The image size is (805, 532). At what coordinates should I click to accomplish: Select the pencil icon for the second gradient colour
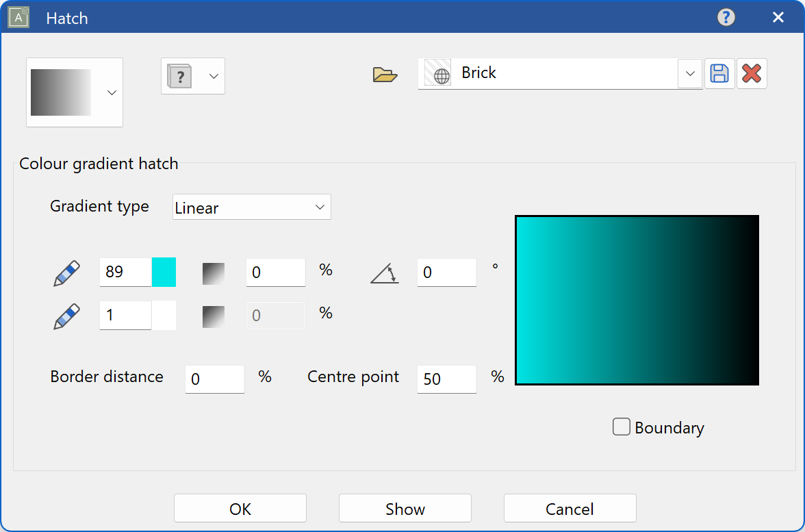pos(65,315)
